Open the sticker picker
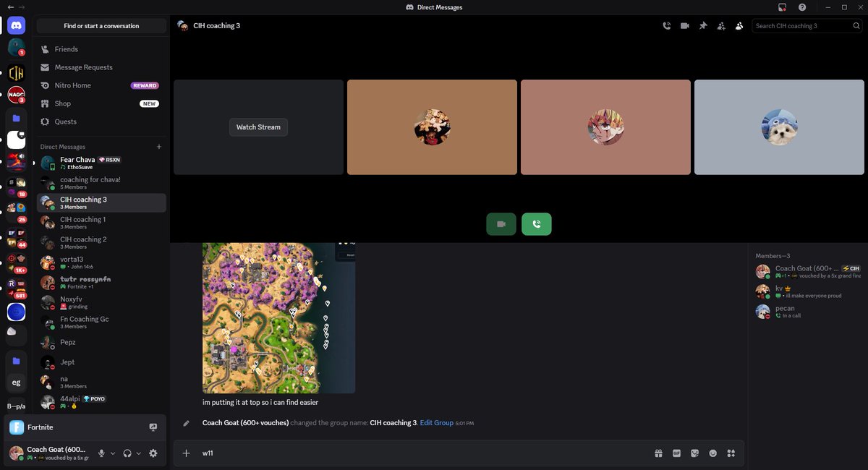 694,453
